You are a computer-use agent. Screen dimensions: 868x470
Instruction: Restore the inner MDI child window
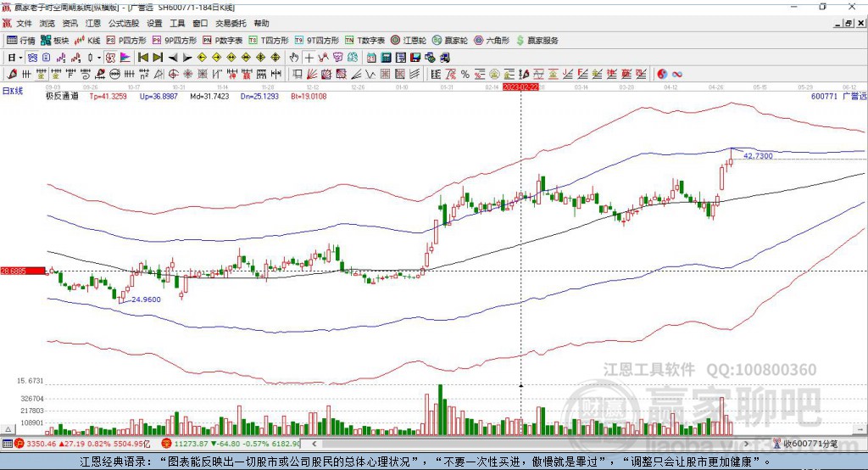[849, 23]
